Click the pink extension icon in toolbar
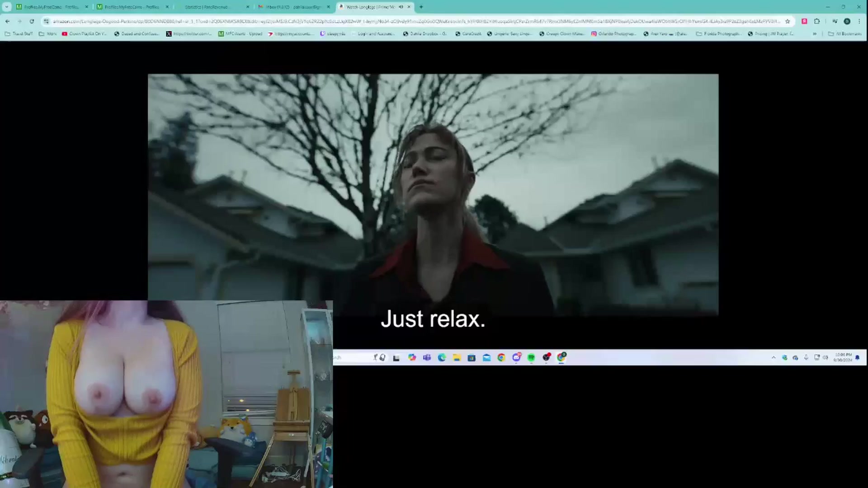Screen dimensions: 868x488 coord(804,21)
